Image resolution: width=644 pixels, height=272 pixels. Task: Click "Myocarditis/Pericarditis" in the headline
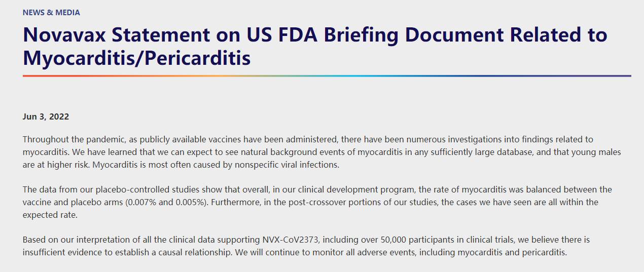(137, 58)
